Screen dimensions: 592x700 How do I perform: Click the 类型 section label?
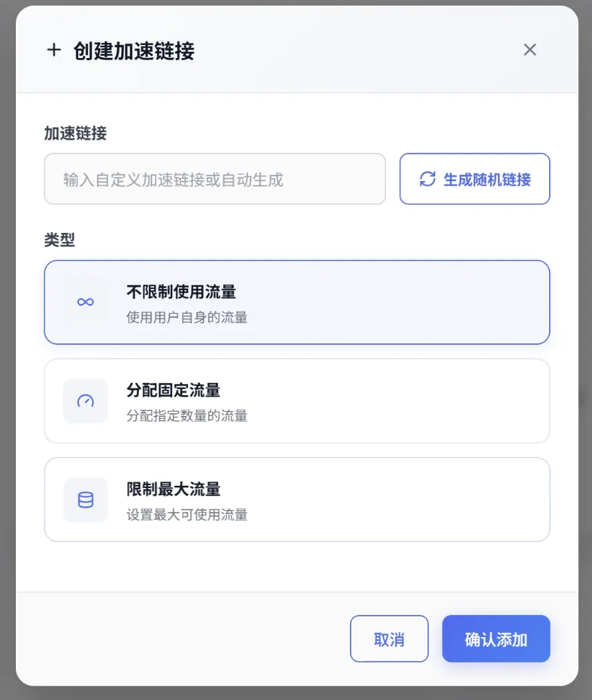coord(59,240)
